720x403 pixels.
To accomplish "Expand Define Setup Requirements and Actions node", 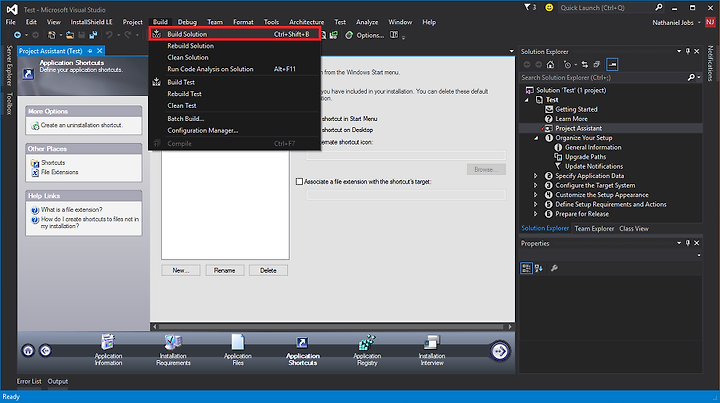I will pos(535,205).
